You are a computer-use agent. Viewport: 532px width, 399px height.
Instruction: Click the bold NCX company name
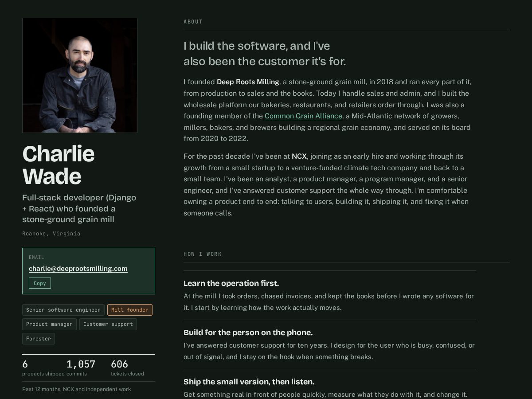[299, 156]
